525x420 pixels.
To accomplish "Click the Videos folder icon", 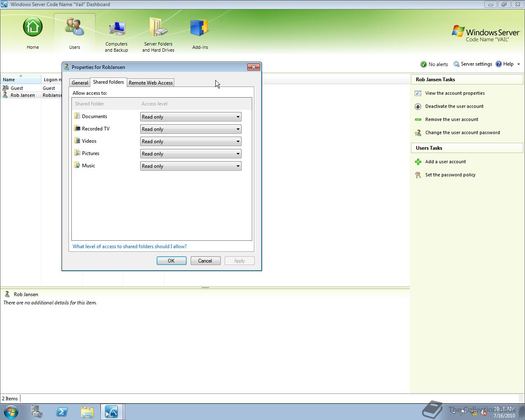I will pos(77,141).
